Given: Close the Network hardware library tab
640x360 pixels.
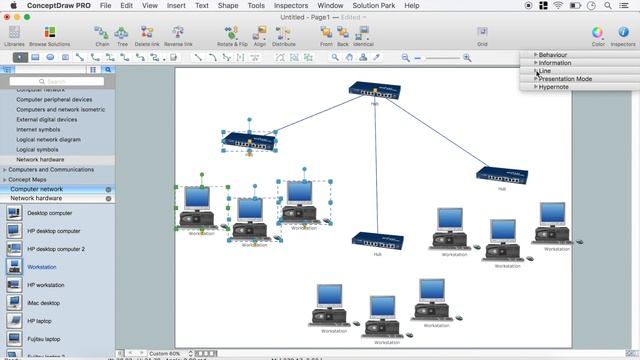Looking at the screenshot, I should 108,199.
